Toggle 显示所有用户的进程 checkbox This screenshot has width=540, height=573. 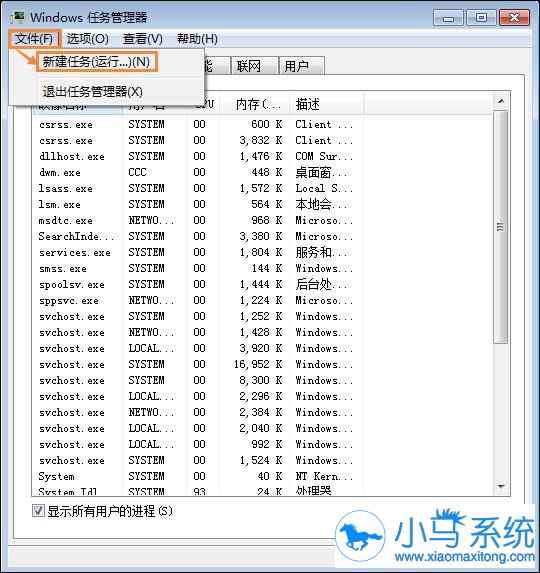38,511
